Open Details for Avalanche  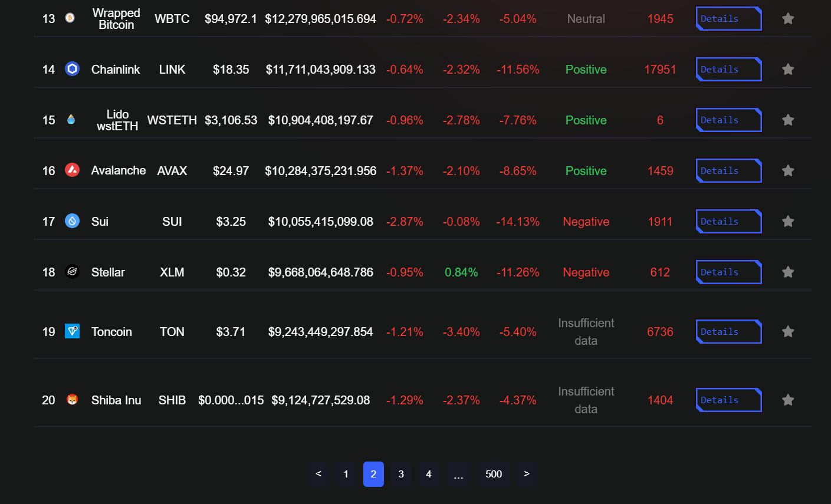pos(728,170)
